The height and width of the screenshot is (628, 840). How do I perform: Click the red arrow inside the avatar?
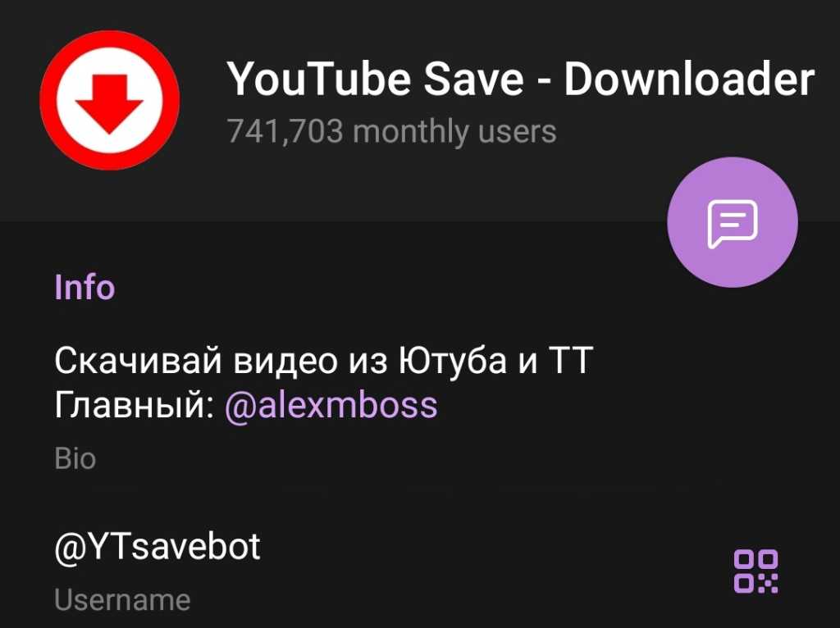point(109,104)
